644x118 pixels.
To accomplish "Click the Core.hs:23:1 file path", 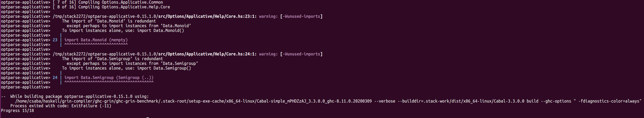I will 155,16.
